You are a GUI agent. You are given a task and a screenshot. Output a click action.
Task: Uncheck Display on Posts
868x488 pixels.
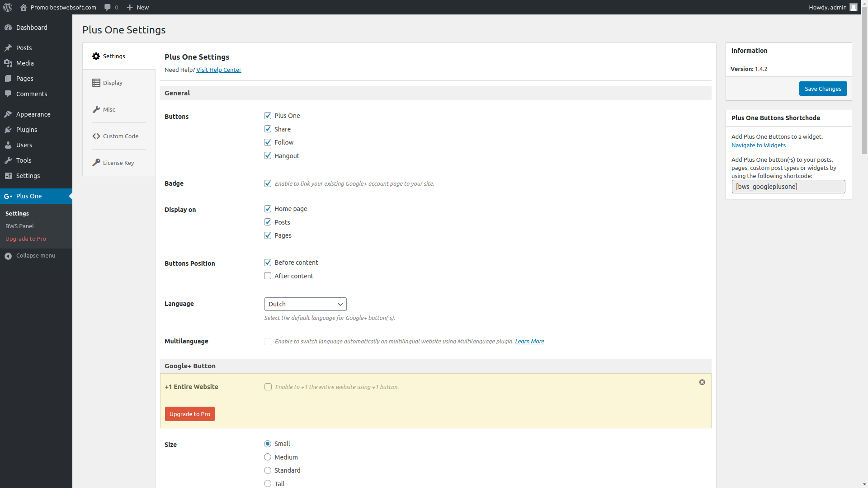coord(268,222)
